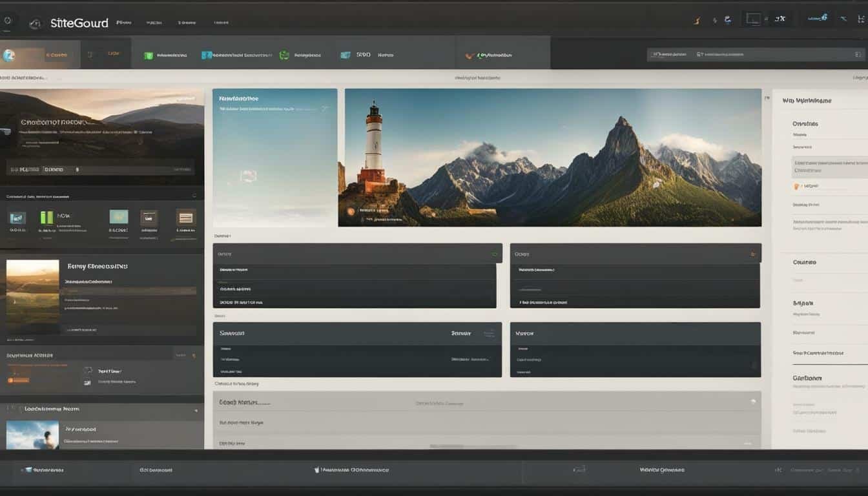
Task: Click the teal icon beside the 5l9D label
Action: 346,56
